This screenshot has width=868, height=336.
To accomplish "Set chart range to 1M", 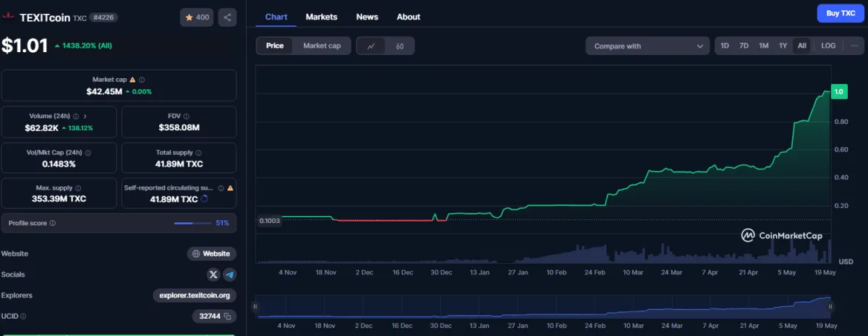I will 763,46.
